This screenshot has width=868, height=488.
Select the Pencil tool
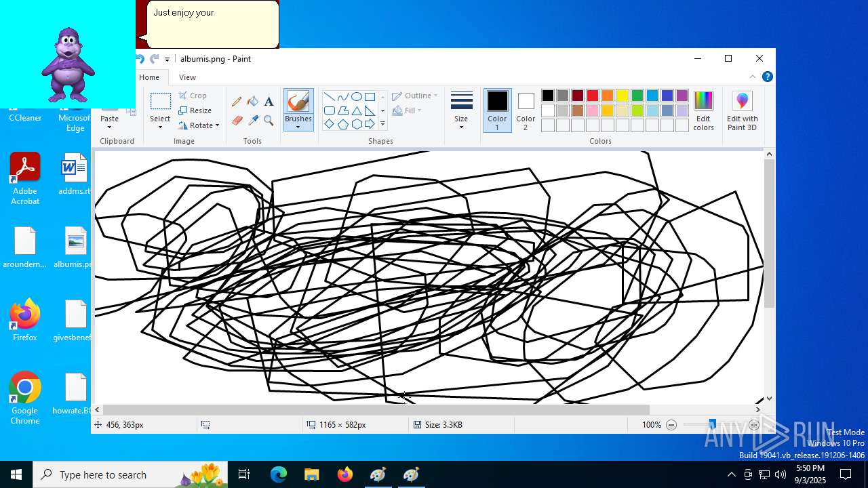tap(237, 102)
